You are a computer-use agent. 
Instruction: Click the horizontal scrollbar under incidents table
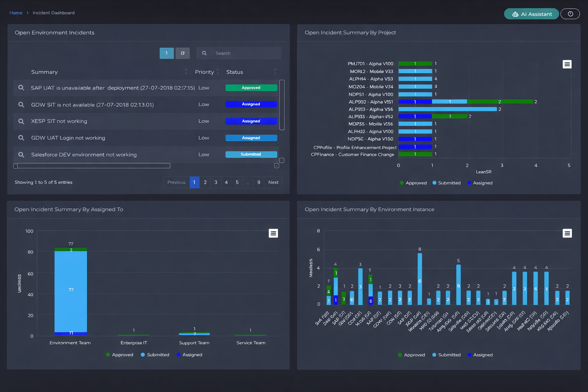coord(94,166)
